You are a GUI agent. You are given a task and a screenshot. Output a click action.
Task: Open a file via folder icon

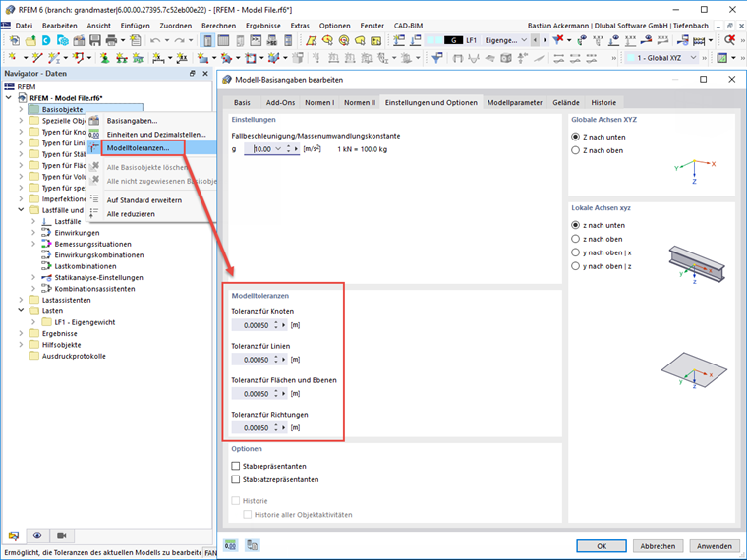point(30,40)
